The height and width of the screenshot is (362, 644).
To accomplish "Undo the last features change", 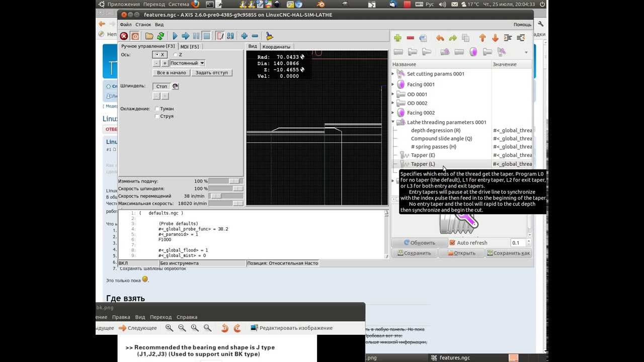I will [x=440, y=38].
